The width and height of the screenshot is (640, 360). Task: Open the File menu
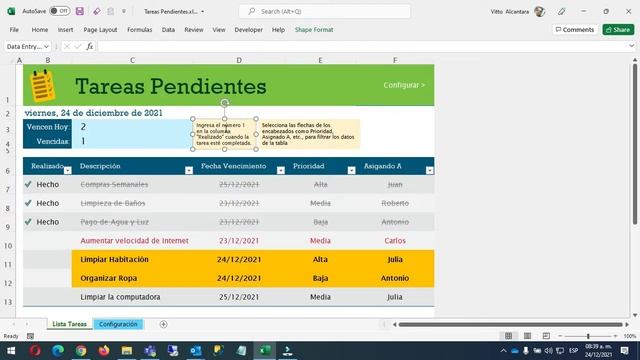coord(14,30)
